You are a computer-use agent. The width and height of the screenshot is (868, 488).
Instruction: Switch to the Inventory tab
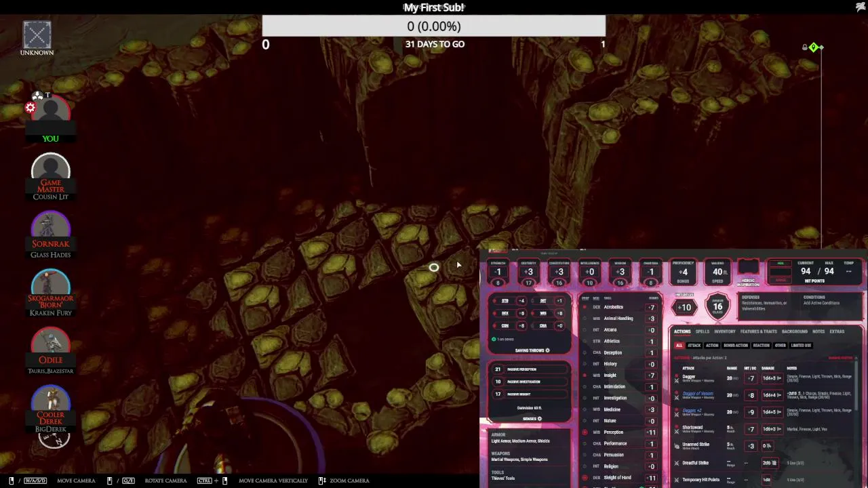[x=725, y=331]
